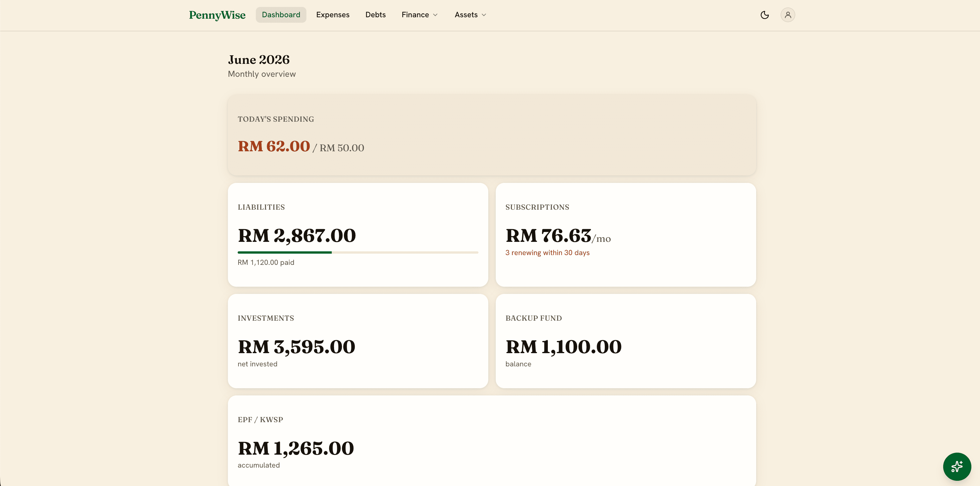Image resolution: width=980 pixels, height=486 pixels.
Task: Click the Liabilities paid progress bar
Action: (358, 252)
